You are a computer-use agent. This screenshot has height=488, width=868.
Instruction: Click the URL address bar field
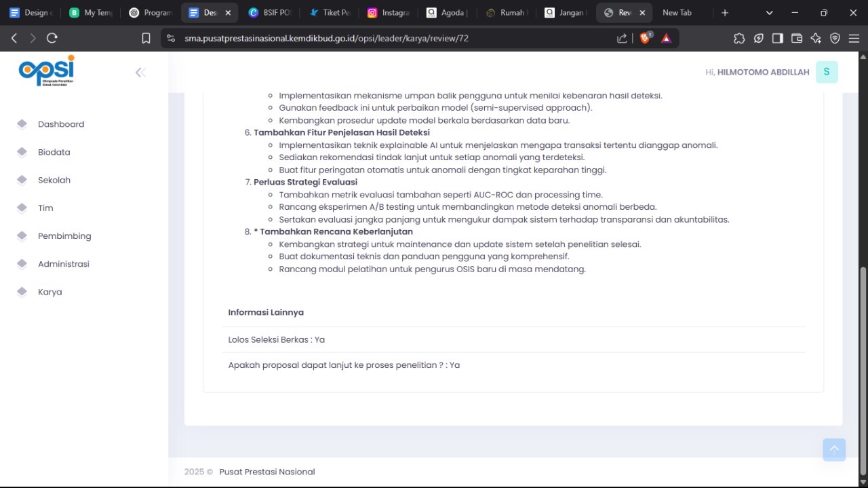[393, 39]
